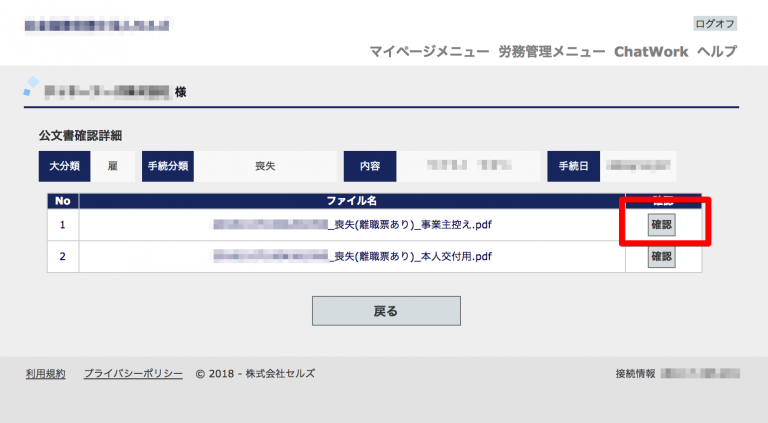The width and height of the screenshot is (768, 423).
Task: Open プライバシーポリシー link
Action: click(133, 374)
